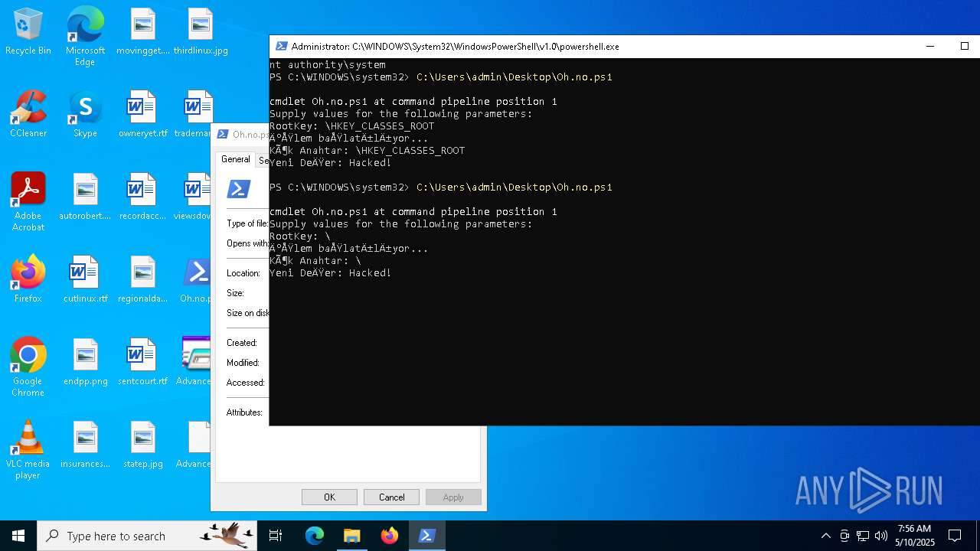This screenshot has height=551, width=980.
Task: Select General tab in properties dialog
Action: tap(235, 159)
